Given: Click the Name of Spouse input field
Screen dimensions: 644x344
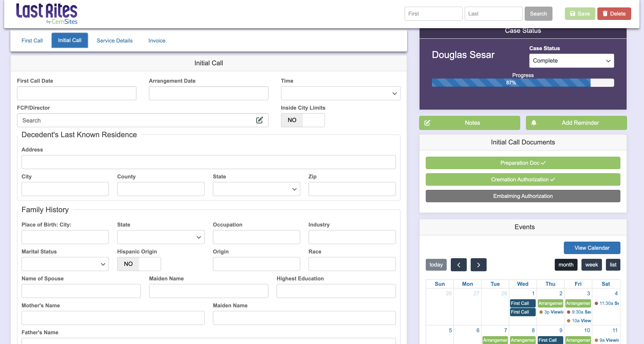Looking at the screenshot, I should (81, 291).
